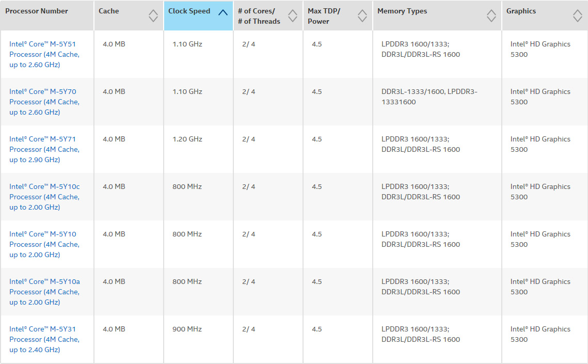Image resolution: width=588 pixels, height=364 pixels.
Task: Select 2/ 4 cores cell in M-5Y51 row
Action: (x=249, y=44)
